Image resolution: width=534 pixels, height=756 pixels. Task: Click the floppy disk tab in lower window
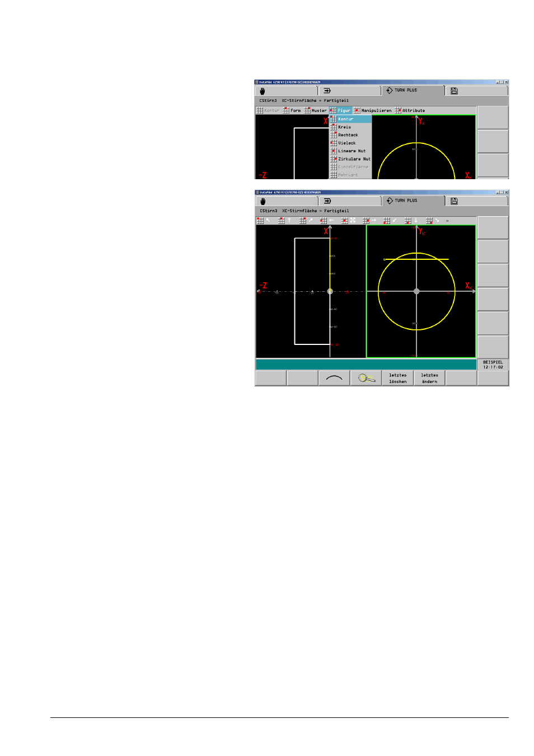(x=476, y=201)
